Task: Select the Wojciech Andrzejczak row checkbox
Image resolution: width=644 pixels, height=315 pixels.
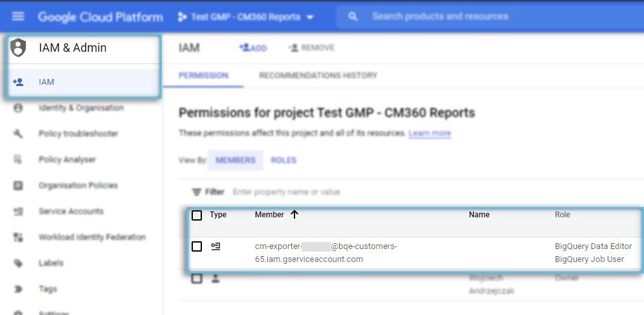Action: click(x=197, y=278)
